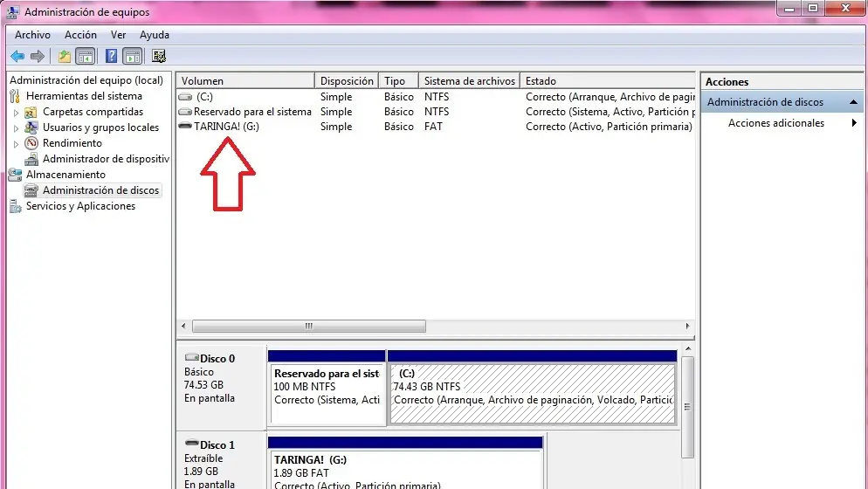868x489 pixels.
Task: Click the disk view scrollbar up arrow
Action: (x=687, y=349)
